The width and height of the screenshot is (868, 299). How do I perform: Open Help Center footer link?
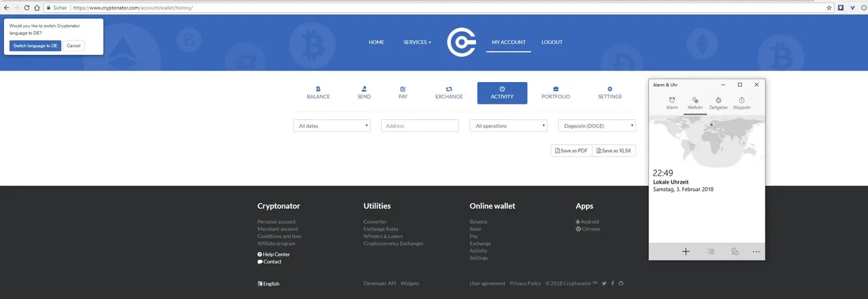(x=274, y=254)
